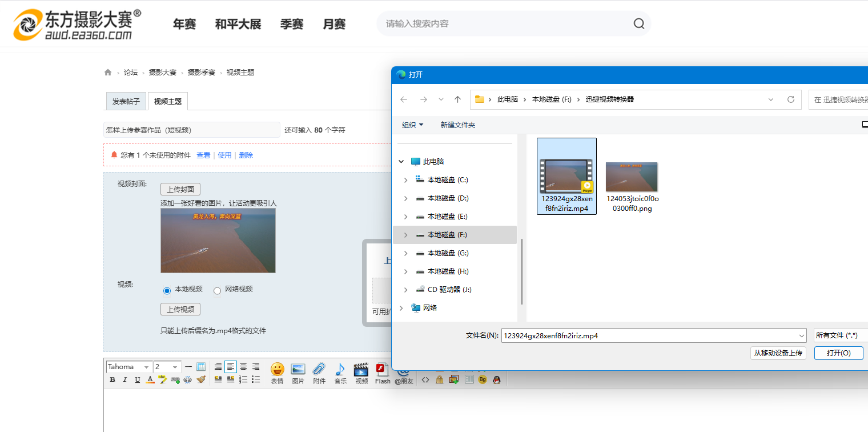The width and height of the screenshot is (868, 432).
Task: Toggle bold text formatting
Action: [x=112, y=380]
